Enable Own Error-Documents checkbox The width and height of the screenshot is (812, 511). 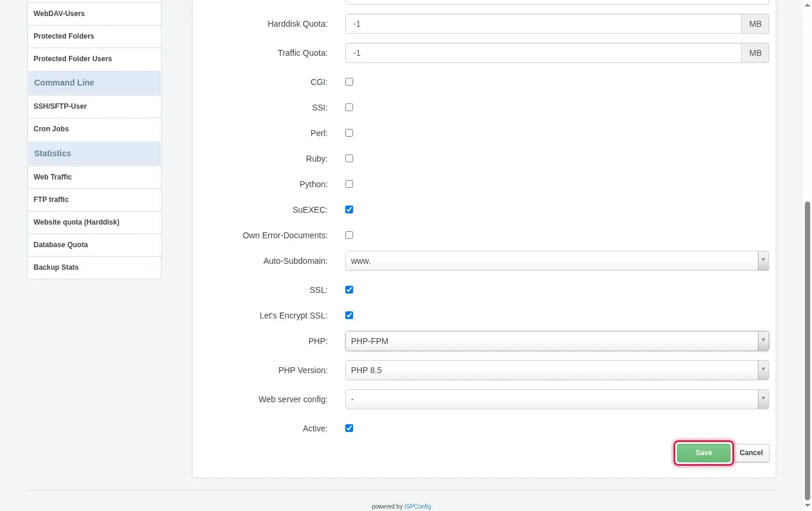(x=349, y=235)
